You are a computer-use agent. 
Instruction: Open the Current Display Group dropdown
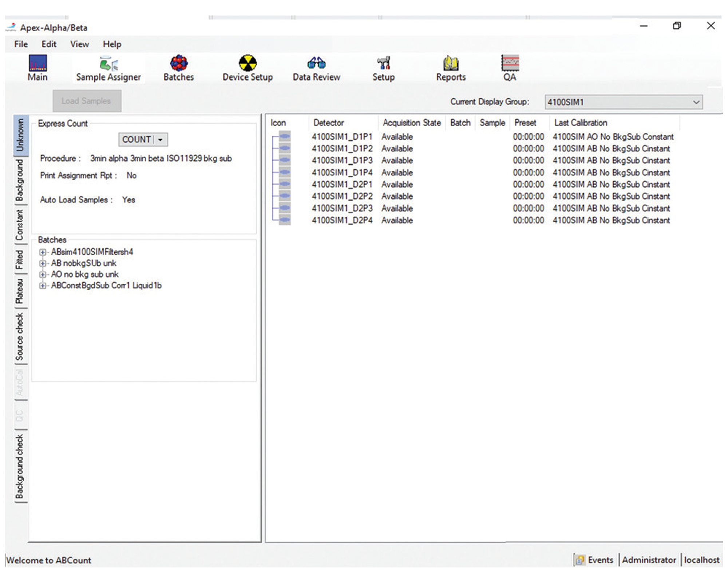pyautogui.click(x=696, y=102)
